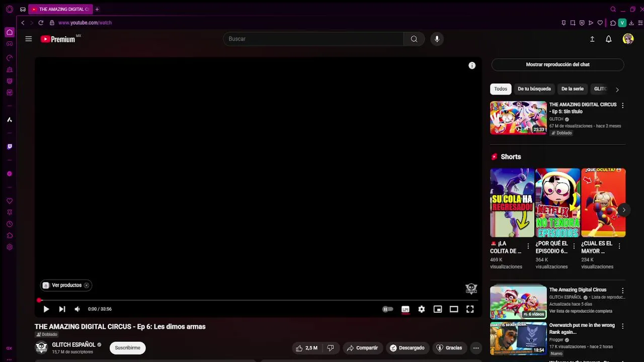Open the ad blocker shield icon
This screenshot has height=362, width=644.
click(582, 23)
